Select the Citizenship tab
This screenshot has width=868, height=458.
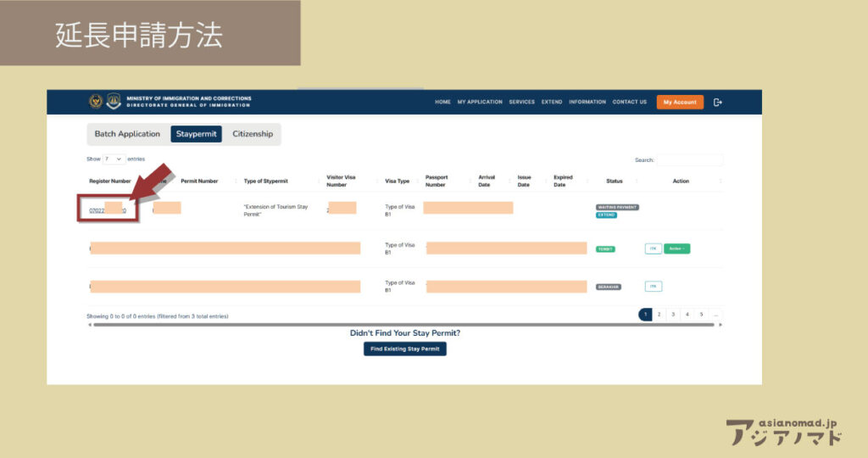pyautogui.click(x=253, y=134)
